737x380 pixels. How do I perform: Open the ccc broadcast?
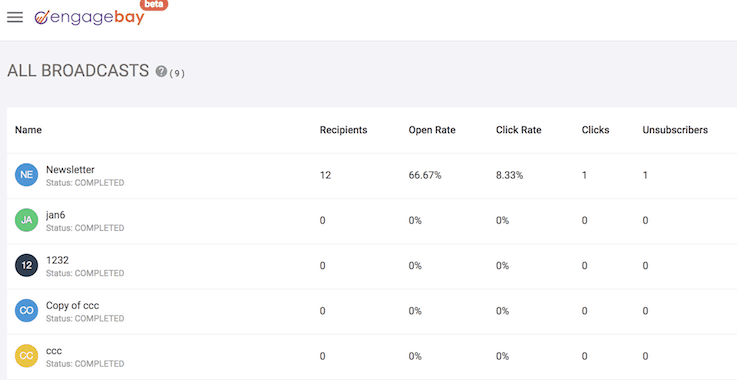pyautogui.click(x=54, y=351)
